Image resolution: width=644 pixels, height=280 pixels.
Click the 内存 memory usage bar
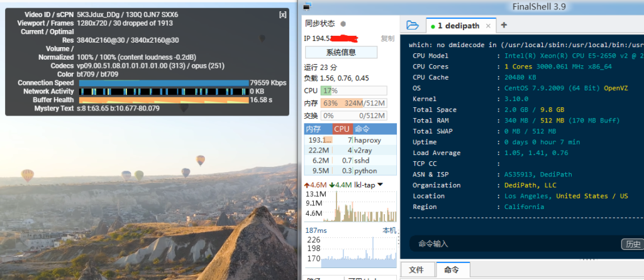(x=354, y=103)
